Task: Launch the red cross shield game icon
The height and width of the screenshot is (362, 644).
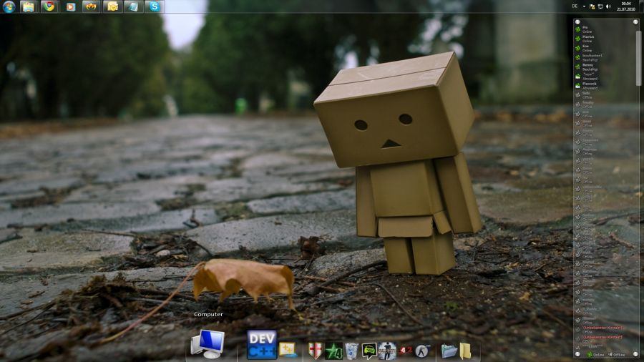Action: 315,351
